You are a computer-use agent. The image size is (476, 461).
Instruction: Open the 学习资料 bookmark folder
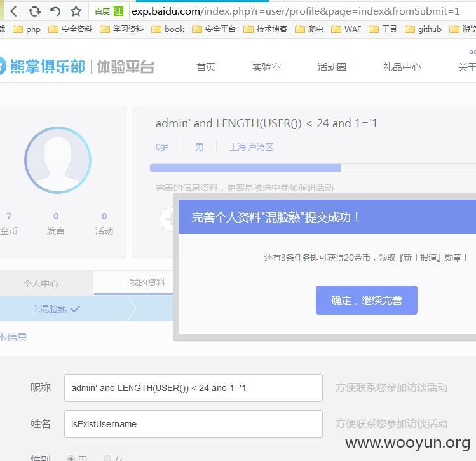pyautogui.click(x=122, y=29)
